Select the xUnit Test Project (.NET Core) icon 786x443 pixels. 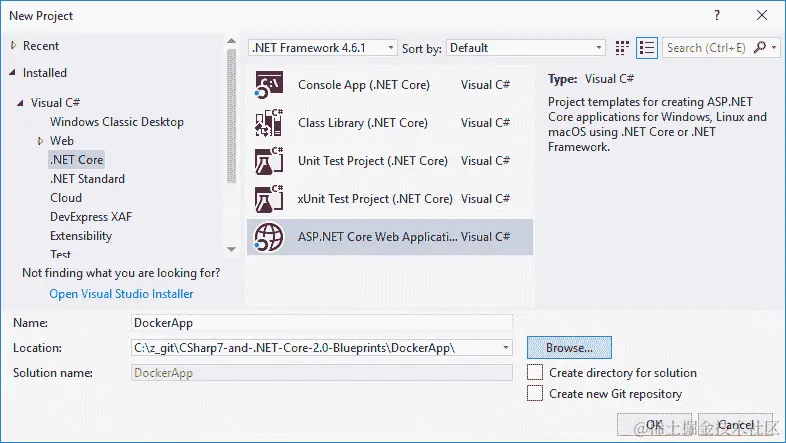pos(269,199)
